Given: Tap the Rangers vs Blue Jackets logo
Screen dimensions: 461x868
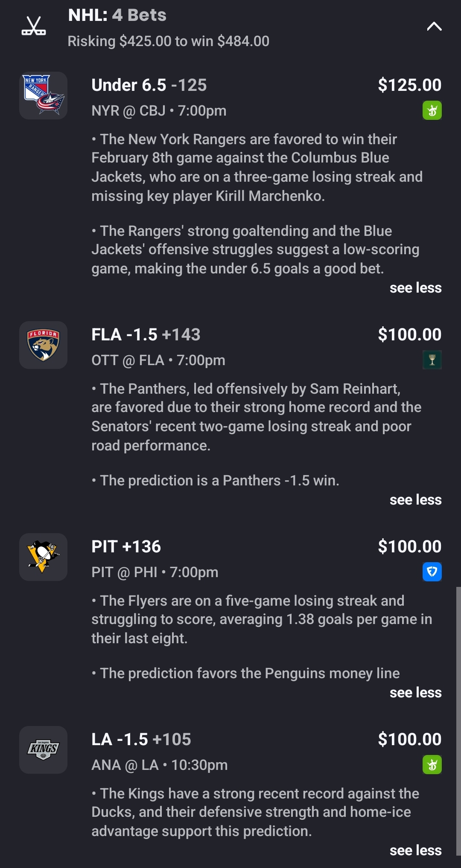Looking at the screenshot, I should pyautogui.click(x=43, y=96).
